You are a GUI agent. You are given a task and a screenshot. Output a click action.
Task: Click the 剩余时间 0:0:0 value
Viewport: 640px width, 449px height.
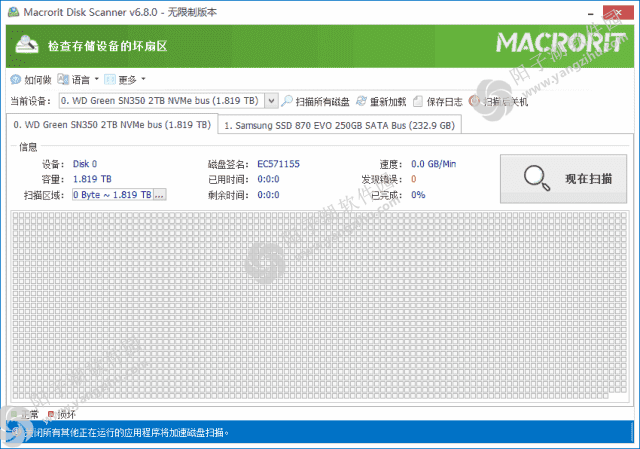tap(268, 195)
